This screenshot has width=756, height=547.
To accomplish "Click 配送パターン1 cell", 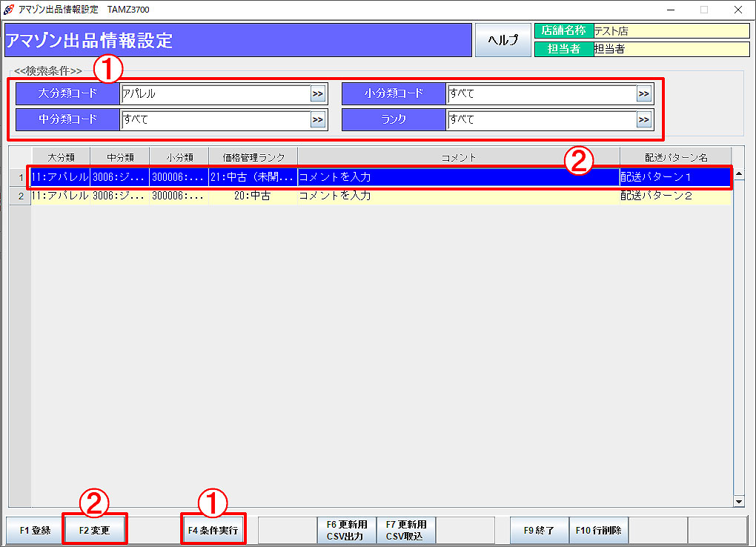I will (x=675, y=177).
